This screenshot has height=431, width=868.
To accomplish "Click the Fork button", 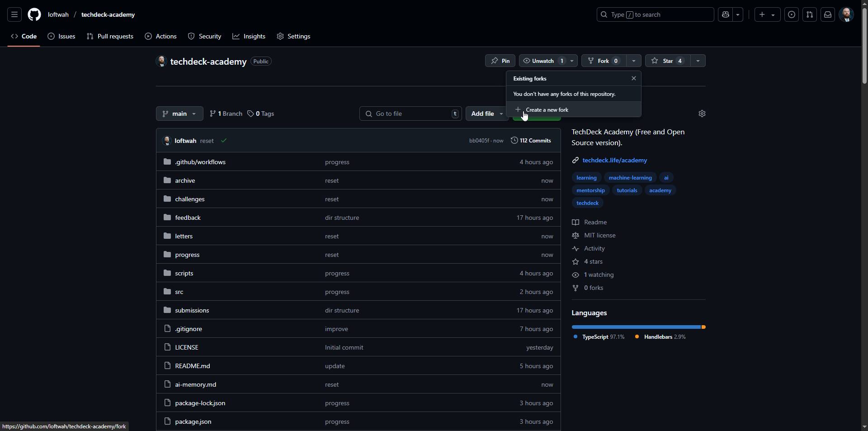I will 604,61.
